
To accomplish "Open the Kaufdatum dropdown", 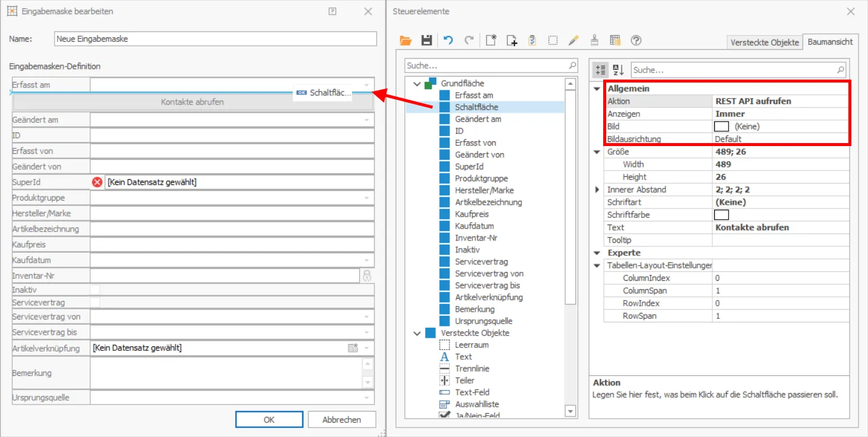I will [x=367, y=260].
